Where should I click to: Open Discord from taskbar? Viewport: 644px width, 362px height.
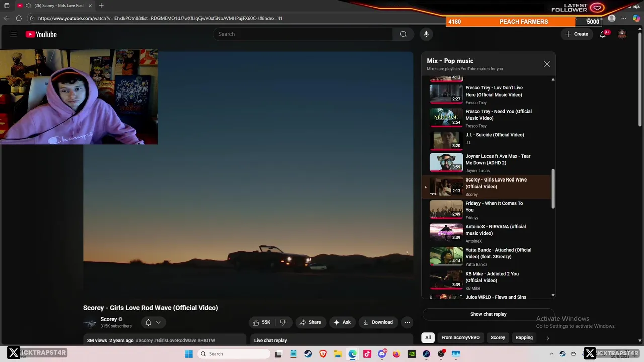pyautogui.click(x=382, y=354)
